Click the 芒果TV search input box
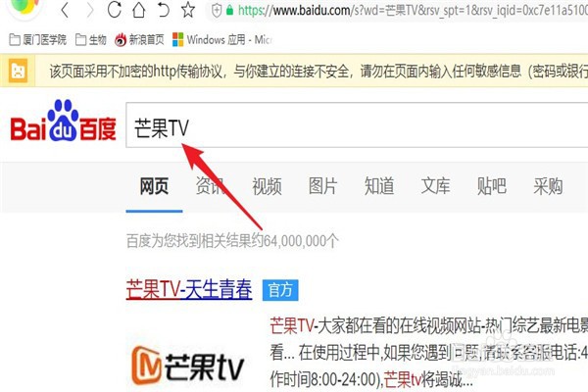The height and width of the screenshot is (392, 588). pos(357,124)
